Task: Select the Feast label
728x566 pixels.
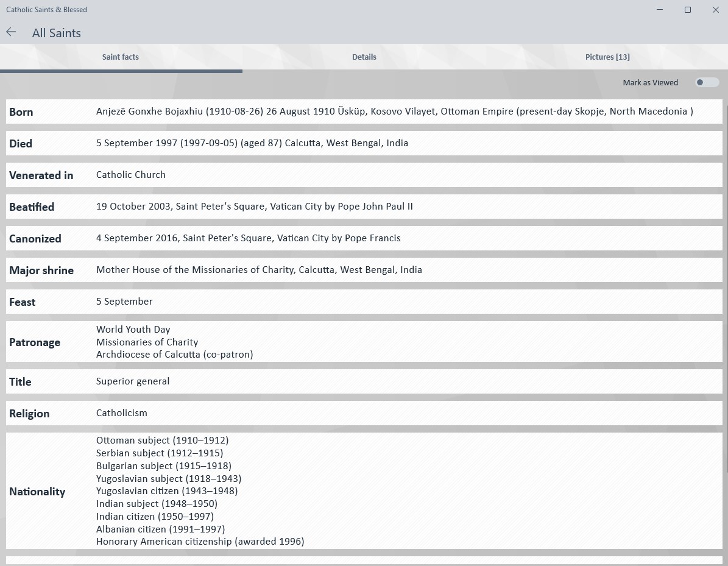Action: (23, 302)
